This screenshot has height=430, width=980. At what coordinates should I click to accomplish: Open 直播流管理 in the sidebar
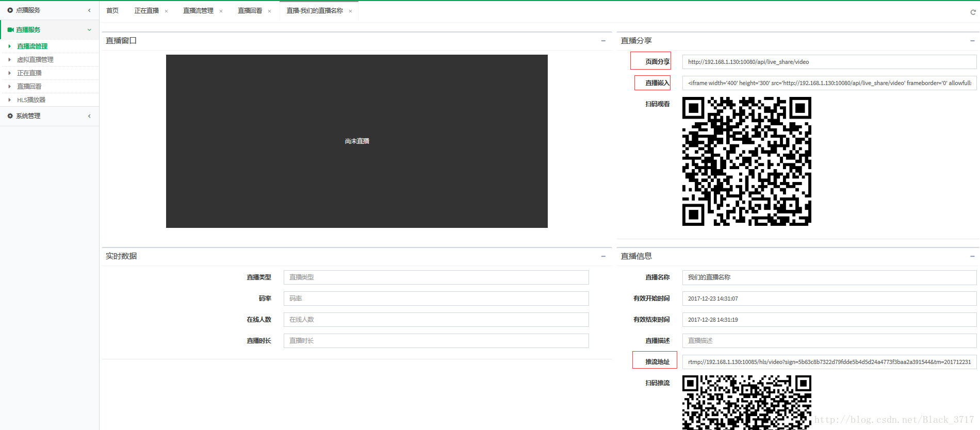coord(32,46)
